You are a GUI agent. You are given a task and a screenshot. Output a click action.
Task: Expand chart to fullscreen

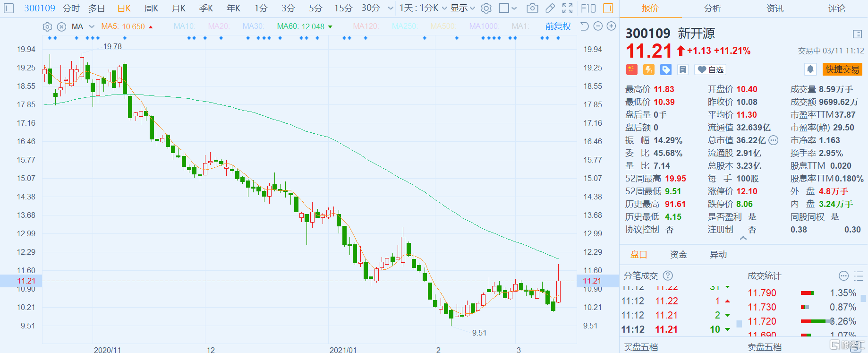tap(568, 8)
